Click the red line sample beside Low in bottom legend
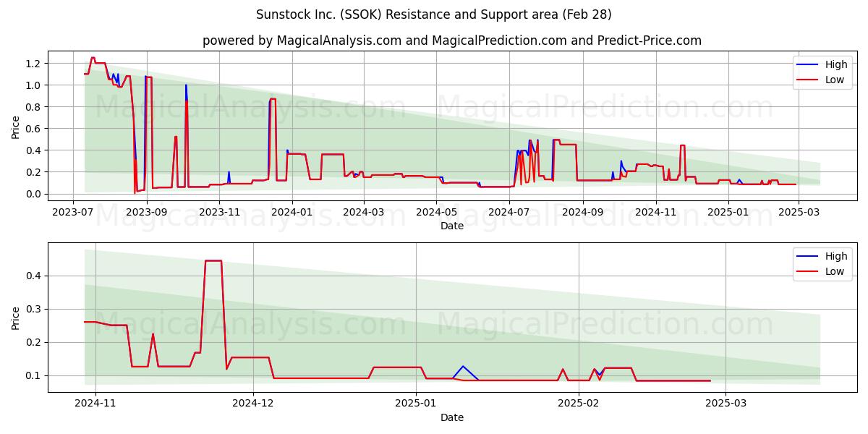This screenshot has width=868, height=434. 808,272
